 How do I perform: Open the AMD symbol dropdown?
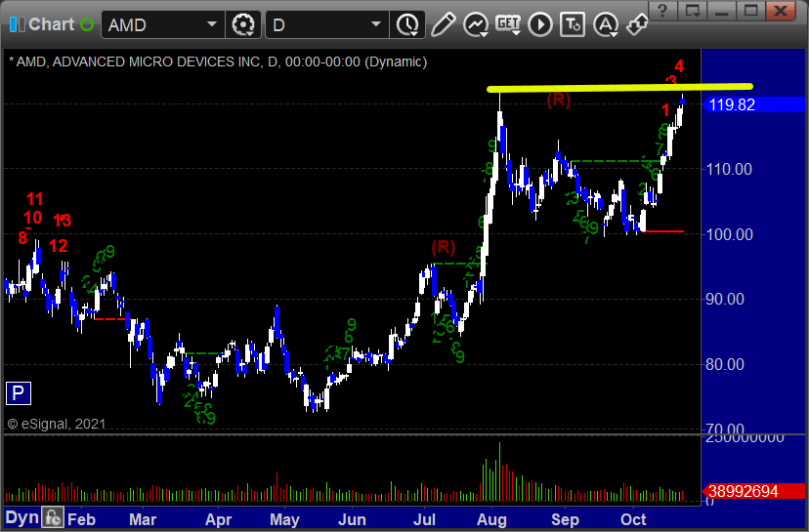click(x=211, y=24)
